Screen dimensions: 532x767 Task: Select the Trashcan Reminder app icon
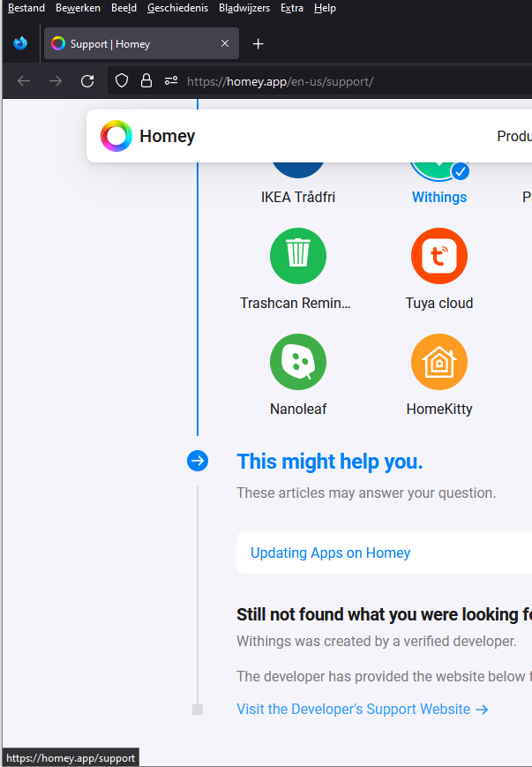298,256
